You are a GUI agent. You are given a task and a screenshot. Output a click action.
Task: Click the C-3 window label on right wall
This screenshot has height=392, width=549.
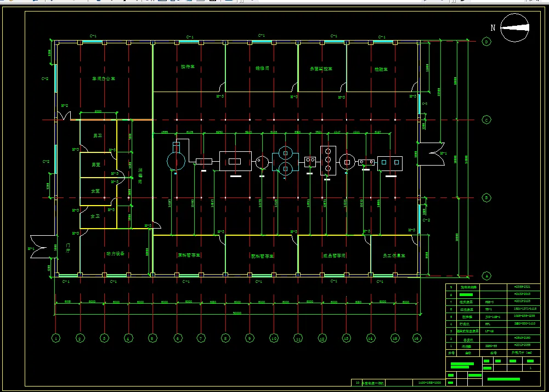coord(425,104)
